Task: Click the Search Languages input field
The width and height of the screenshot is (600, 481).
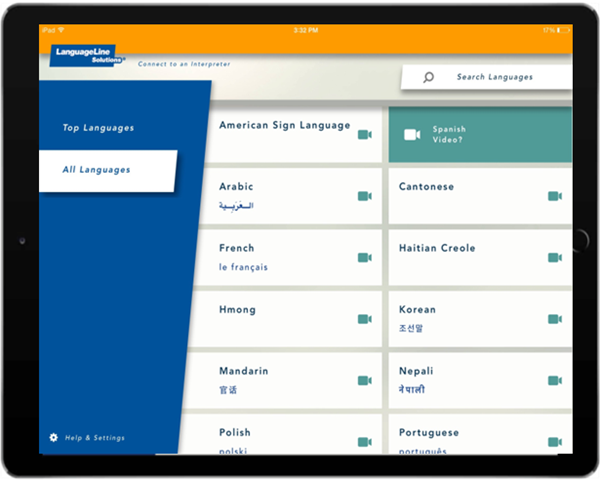Action: pos(495,77)
